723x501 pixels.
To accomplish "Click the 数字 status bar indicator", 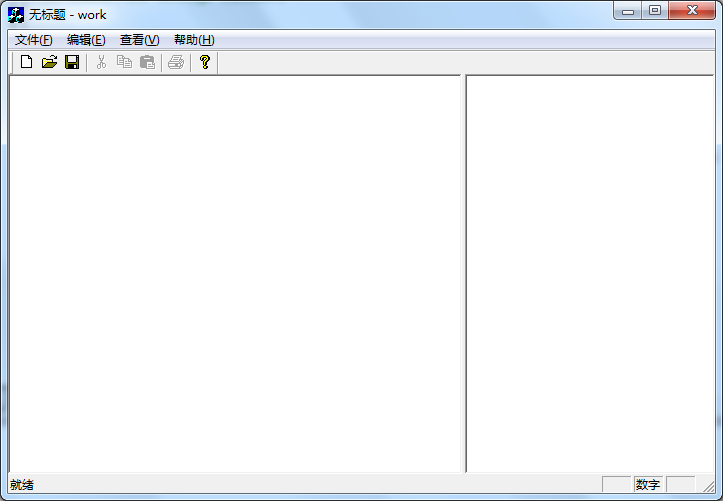I will click(x=648, y=484).
